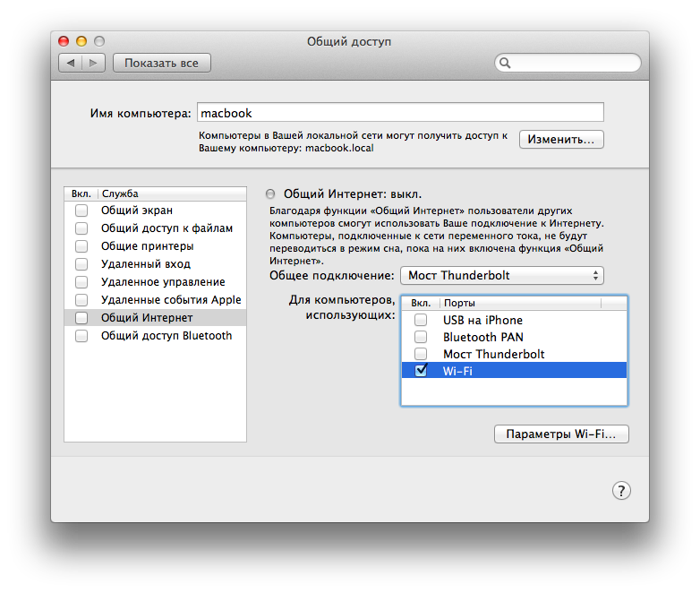Select Мост Thunderbolt in ports list
Screen dimensions: 700x593
(x=515, y=354)
